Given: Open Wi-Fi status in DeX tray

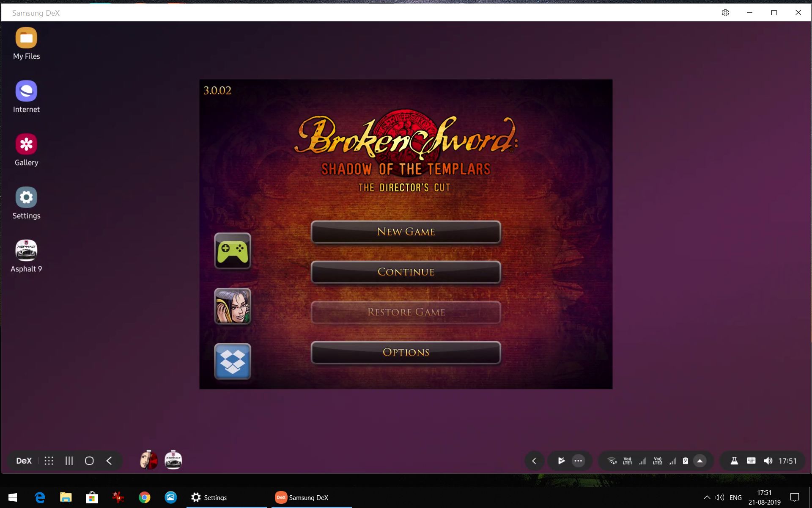Looking at the screenshot, I should pyautogui.click(x=612, y=461).
